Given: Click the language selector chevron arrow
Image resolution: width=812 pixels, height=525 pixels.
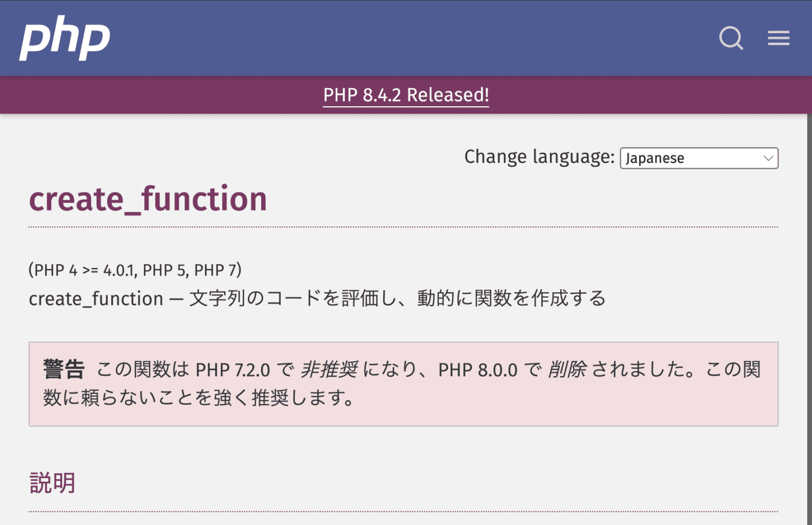Looking at the screenshot, I should (768, 158).
